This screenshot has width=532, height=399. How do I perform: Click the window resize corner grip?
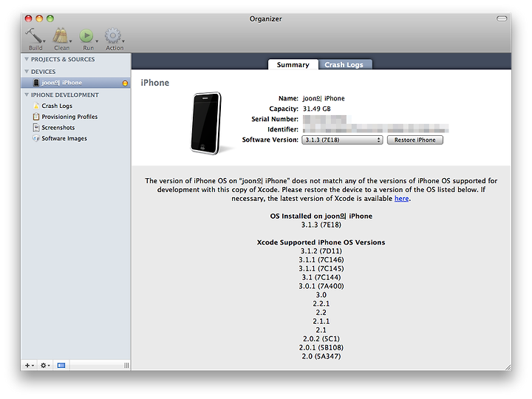(508, 367)
